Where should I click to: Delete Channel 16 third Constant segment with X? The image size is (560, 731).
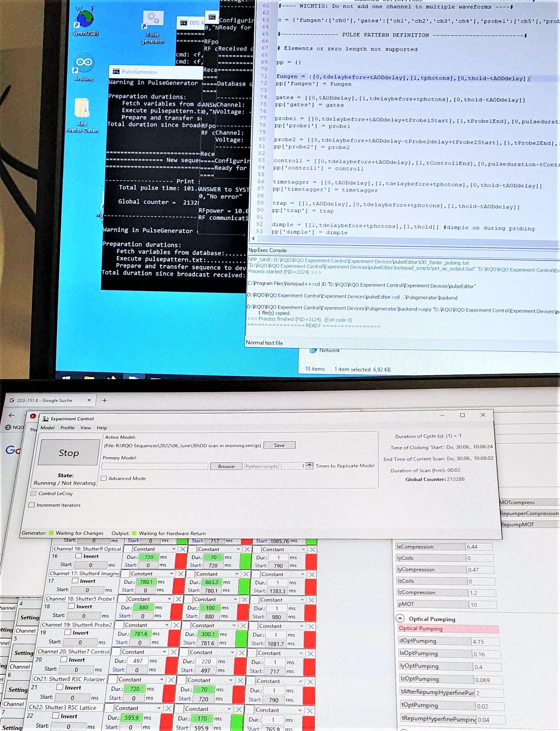(x=312, y=549)
